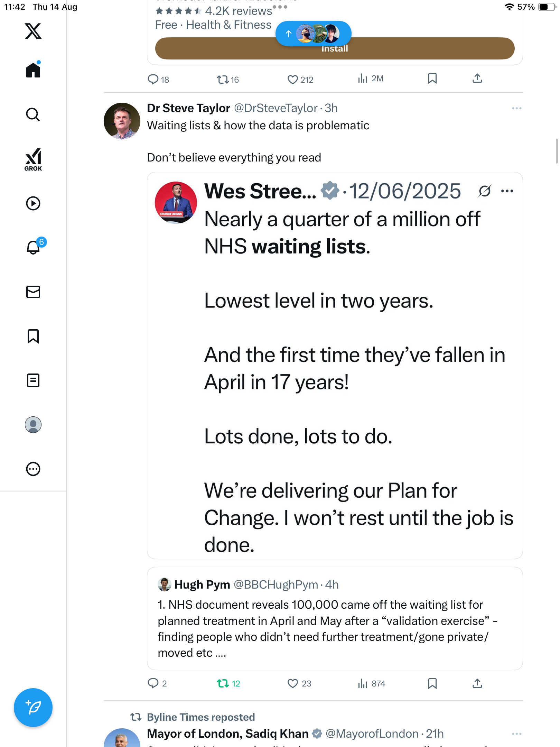Image resolution: width=560 pixels, height=747 pixels.
Task: Open notifications bell with 6 alerts
Action: point(34,247)
